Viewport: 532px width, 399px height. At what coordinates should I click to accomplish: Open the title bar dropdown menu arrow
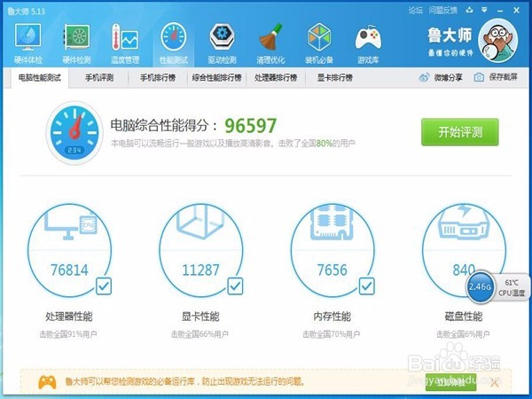pyautogui.click(x=484, y=10)
